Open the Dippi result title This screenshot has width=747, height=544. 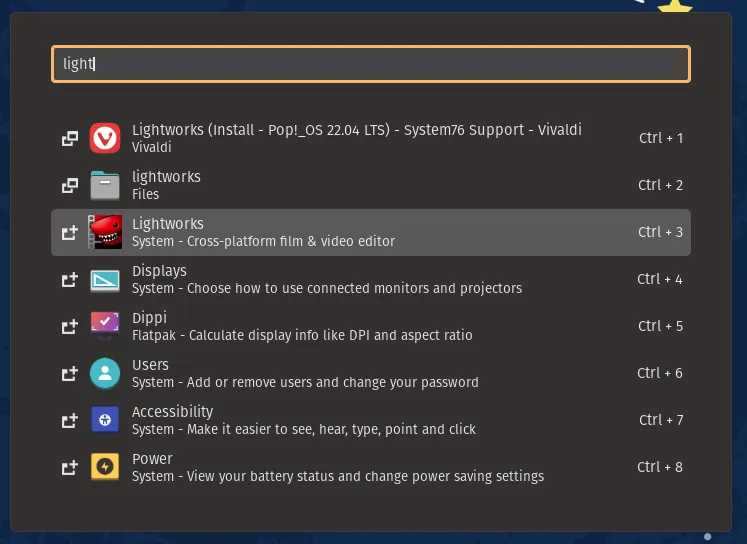tap(150, 317)
